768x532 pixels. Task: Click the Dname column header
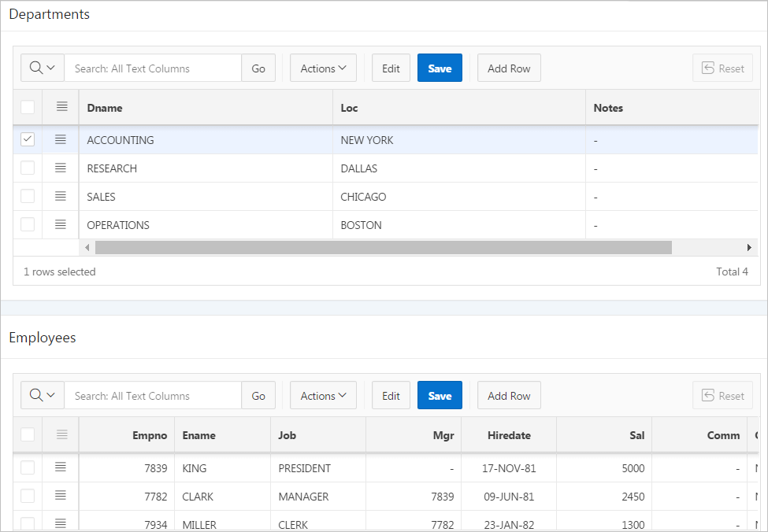pyautogui.click(x=205, y=107)
